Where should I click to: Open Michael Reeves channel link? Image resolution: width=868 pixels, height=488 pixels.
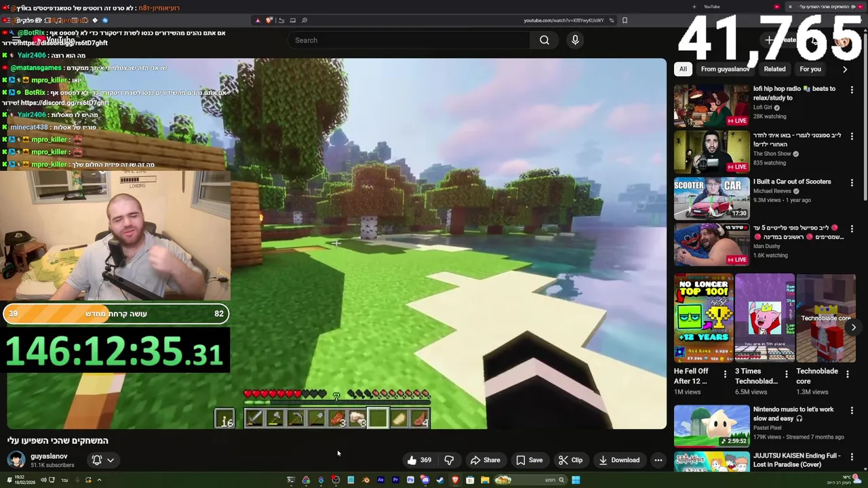point(772,191)
